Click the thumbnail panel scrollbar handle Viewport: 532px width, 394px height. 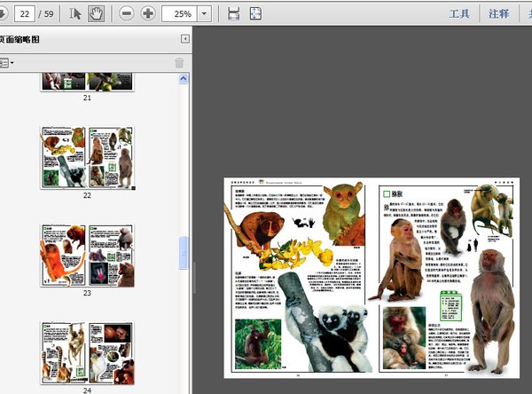(x=184, y=252)
